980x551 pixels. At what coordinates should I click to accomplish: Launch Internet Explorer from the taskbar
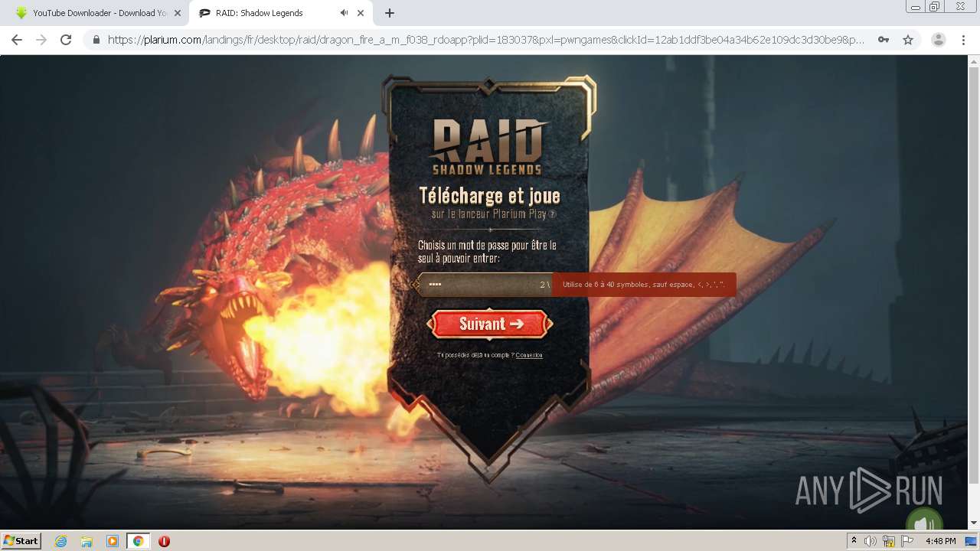click(60, 541)
